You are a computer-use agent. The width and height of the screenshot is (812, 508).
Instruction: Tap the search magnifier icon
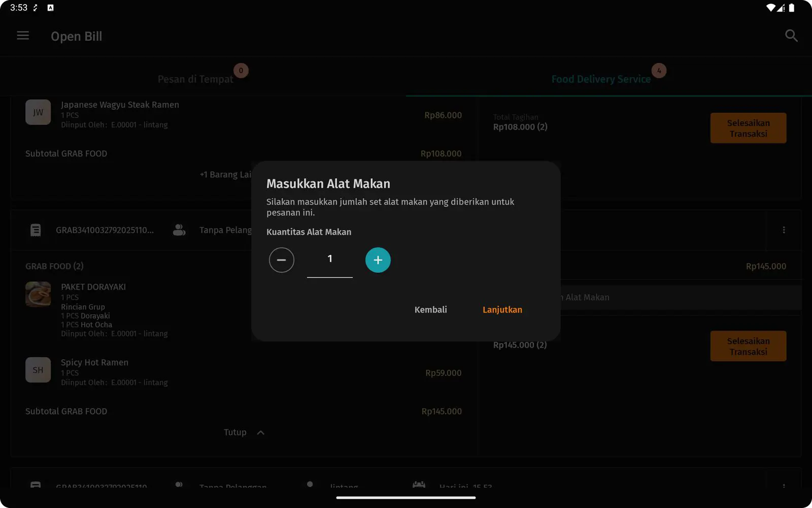coord(791,36)
